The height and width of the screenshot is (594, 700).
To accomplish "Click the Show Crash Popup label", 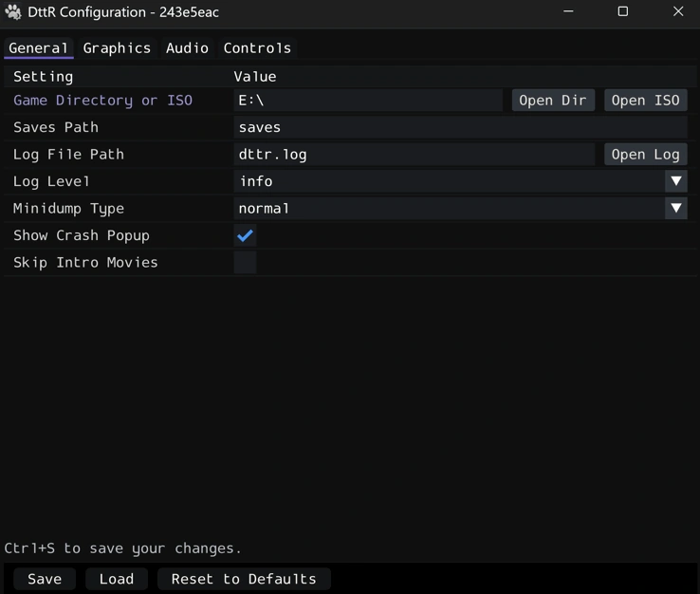I will [x=82, y=235].
